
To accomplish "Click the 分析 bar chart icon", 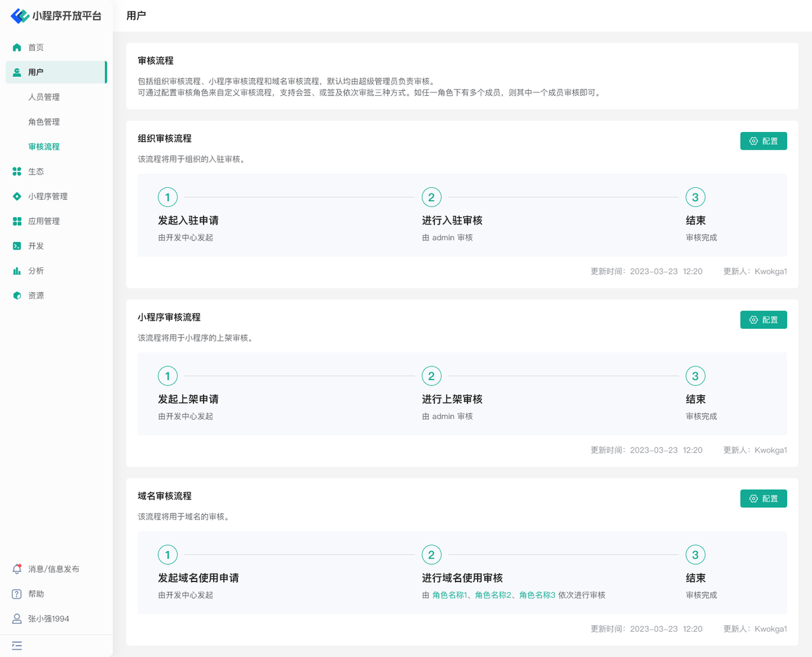I will 17,271.
